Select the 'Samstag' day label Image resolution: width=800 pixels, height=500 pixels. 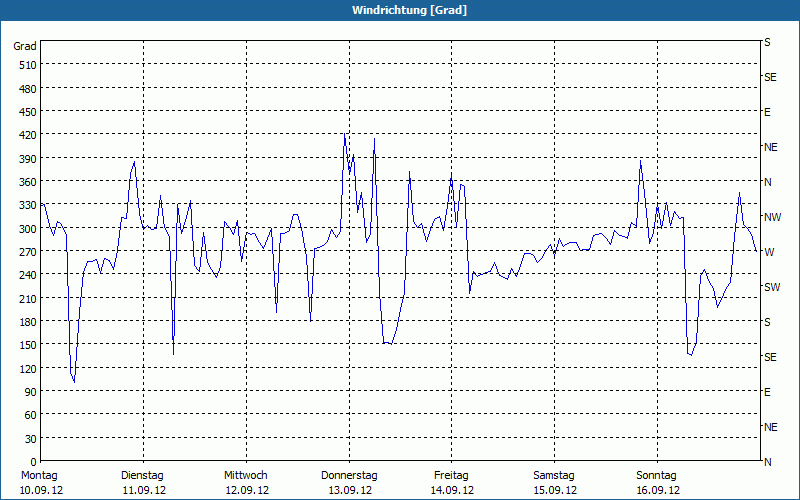point(554,476)
